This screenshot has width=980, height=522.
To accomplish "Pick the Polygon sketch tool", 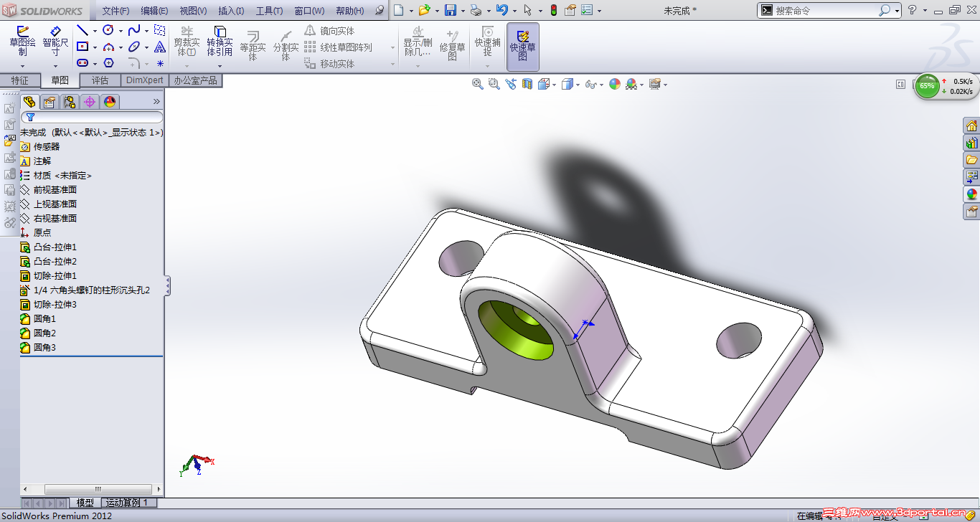I will [x=108, y=63].
